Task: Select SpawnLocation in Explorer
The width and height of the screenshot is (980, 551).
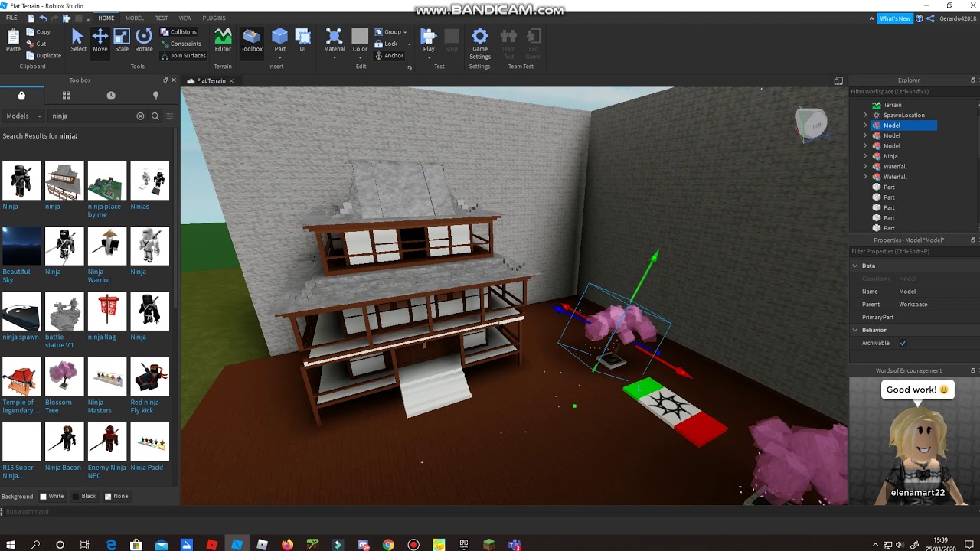Action: pos(903,115)
